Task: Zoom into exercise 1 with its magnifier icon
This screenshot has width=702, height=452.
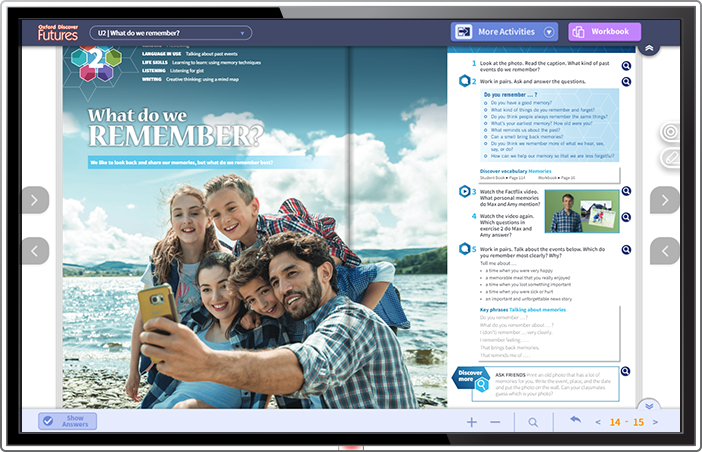Action: pyautogui.click(x=626, y=66)
